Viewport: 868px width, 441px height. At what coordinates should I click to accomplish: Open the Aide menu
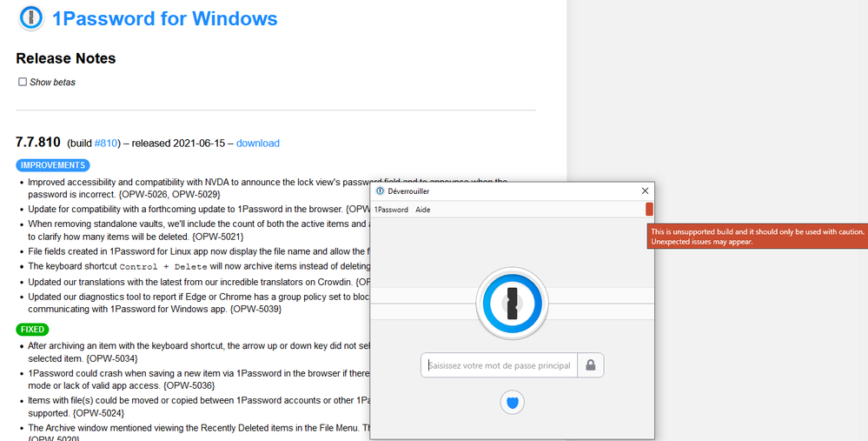(422, 210)
